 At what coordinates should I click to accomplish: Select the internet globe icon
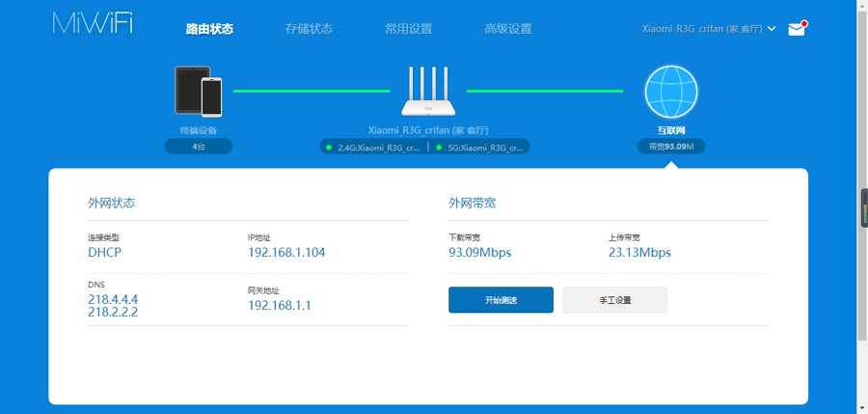tap(671, 92)
